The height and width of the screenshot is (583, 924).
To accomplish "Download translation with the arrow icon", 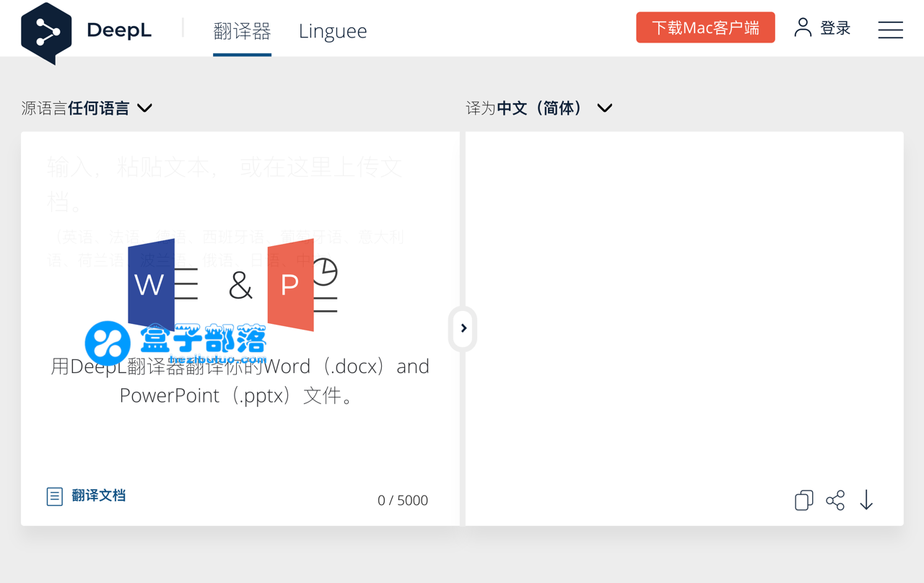I will [x=866, y=500].
